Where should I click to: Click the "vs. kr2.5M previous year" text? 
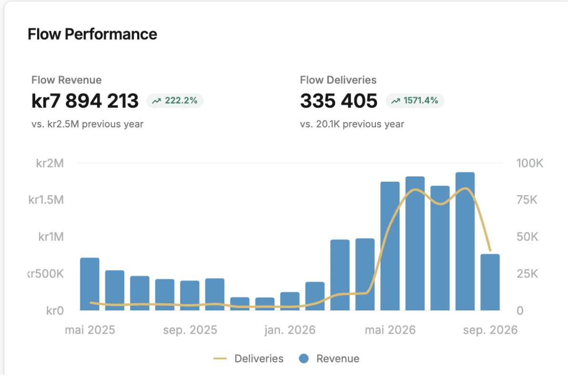click(88, 124)
